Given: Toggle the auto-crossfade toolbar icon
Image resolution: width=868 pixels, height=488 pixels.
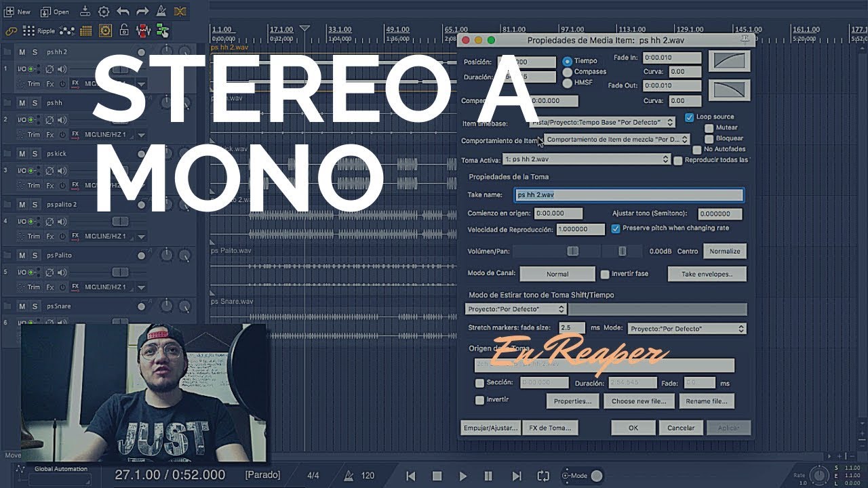Looking at the screenshot, I should 180,12.
